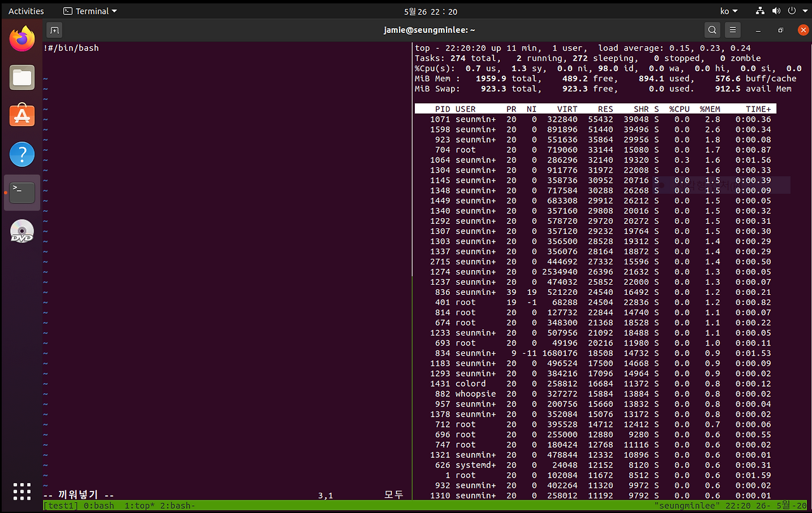Select the PID 1064 process row

pos(596,160)
